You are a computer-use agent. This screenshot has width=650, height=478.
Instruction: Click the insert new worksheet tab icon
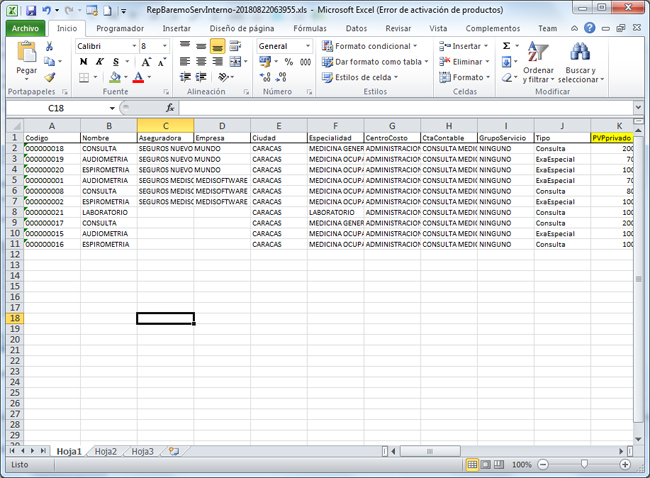[x=174, y=452]
